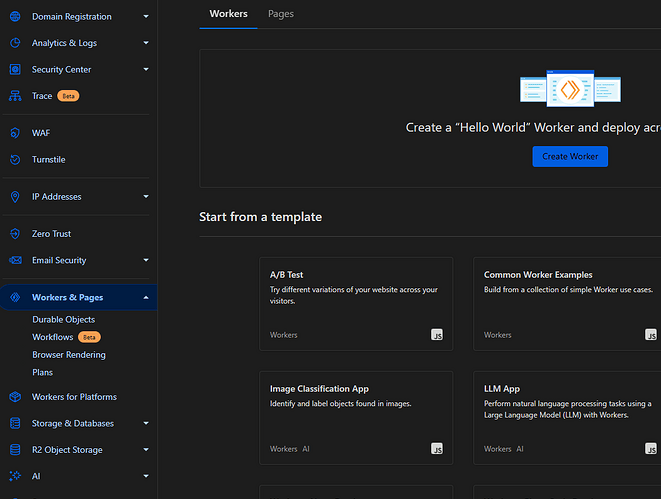Expand the Email Security menu arrow
Screen dimensions: 661x499
tap(146, 260)
